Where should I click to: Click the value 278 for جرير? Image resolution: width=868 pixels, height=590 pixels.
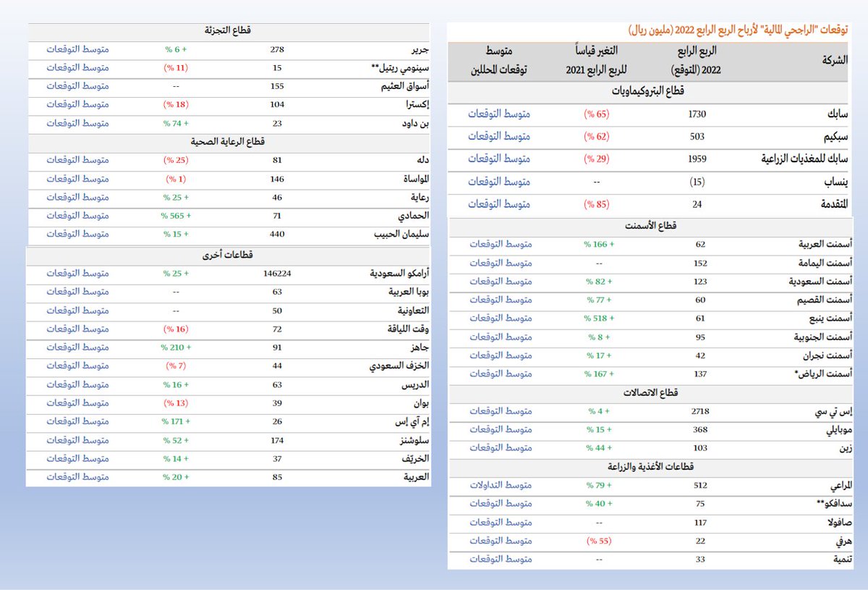point(276,49)
